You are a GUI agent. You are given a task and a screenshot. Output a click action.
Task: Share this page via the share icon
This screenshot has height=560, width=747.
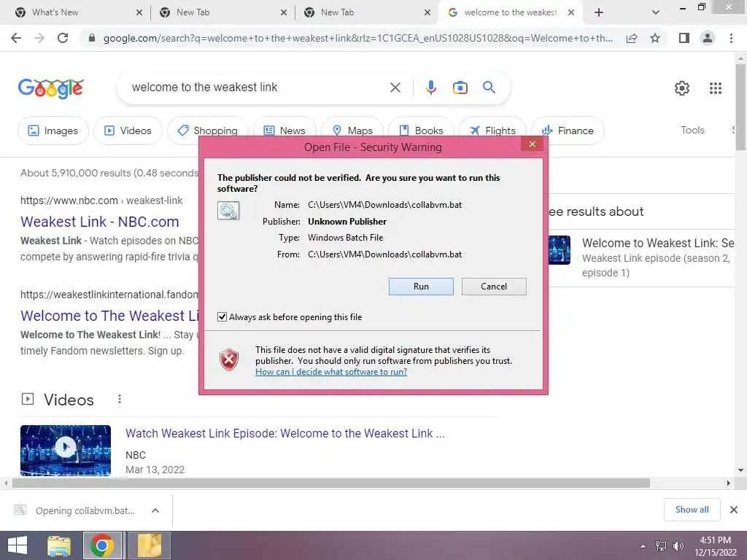click(x=632, y=38)
